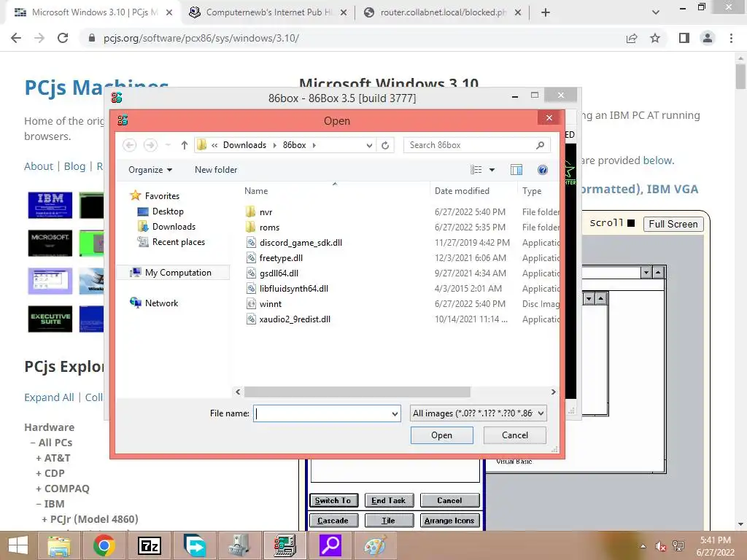Select Favorites heading in navigation pane

tap(162, 195)
